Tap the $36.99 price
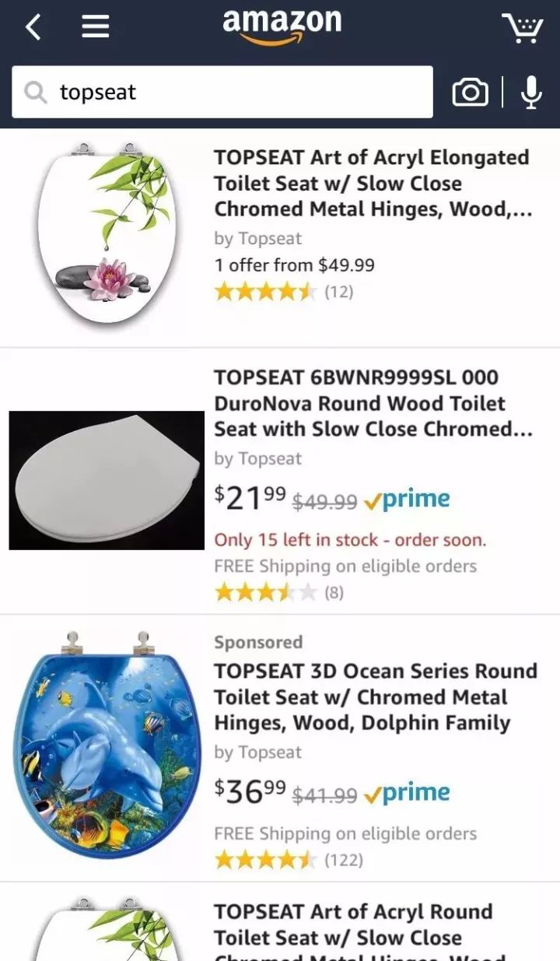This screenshot has height=961, width=560. pyautogui.click(x=250, y=792)
